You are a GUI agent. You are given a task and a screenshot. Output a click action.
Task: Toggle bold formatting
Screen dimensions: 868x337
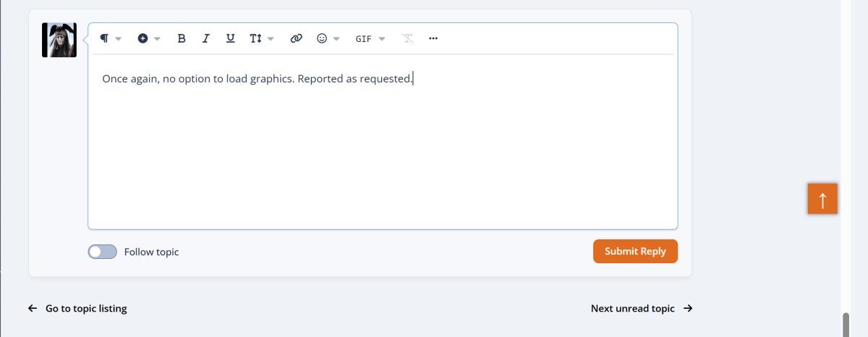coord(182,38)
